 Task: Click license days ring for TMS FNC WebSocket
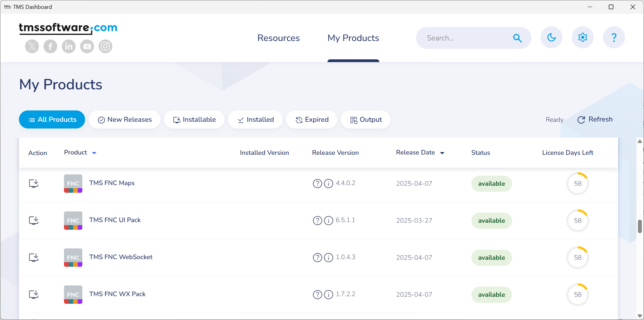(578, 258)
